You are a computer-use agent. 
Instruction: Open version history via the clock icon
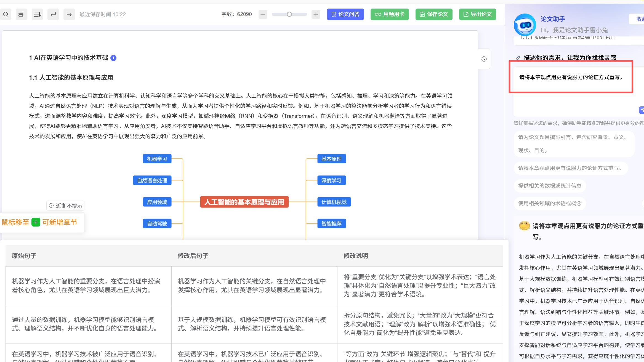pos(484,58)
